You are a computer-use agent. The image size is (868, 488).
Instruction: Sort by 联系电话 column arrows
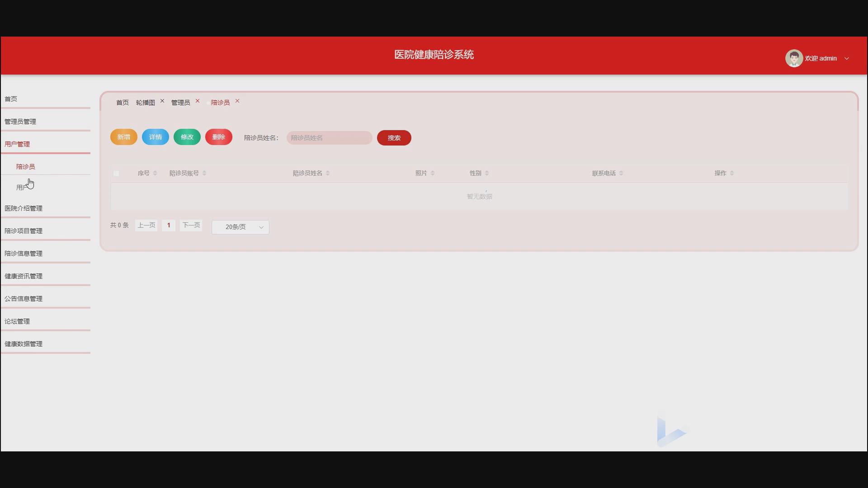coord(621,173)
